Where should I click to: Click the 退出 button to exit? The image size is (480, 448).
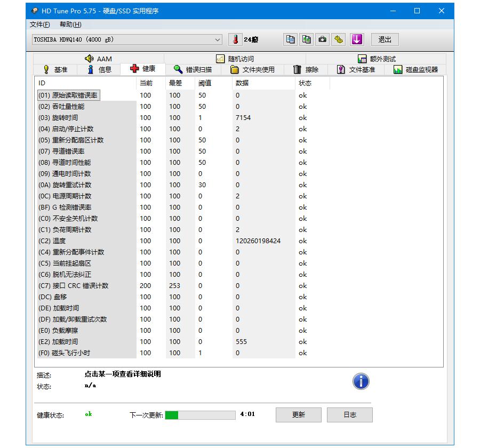click(x=385, y=39)
